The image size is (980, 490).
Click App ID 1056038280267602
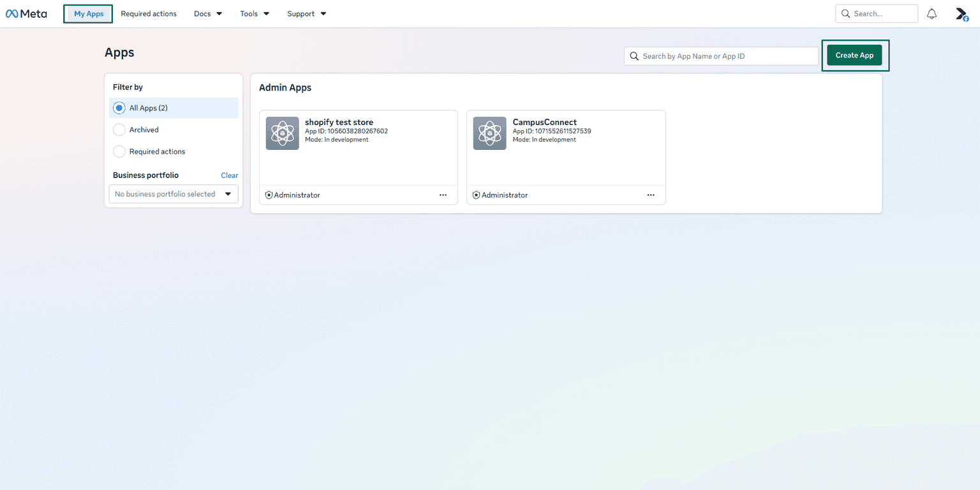click(346, 131)
